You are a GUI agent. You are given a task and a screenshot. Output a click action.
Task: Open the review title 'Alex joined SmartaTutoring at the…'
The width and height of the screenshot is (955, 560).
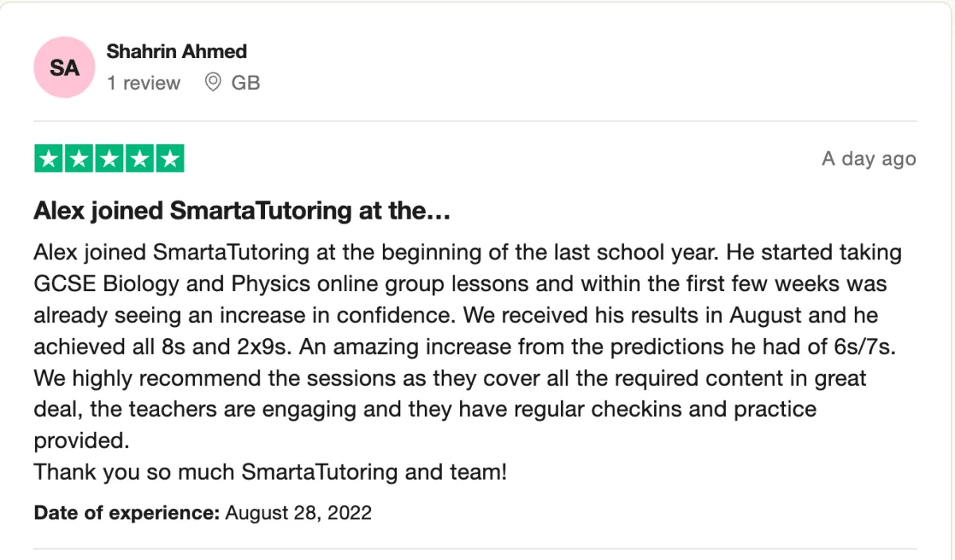[x=242, y=211]
